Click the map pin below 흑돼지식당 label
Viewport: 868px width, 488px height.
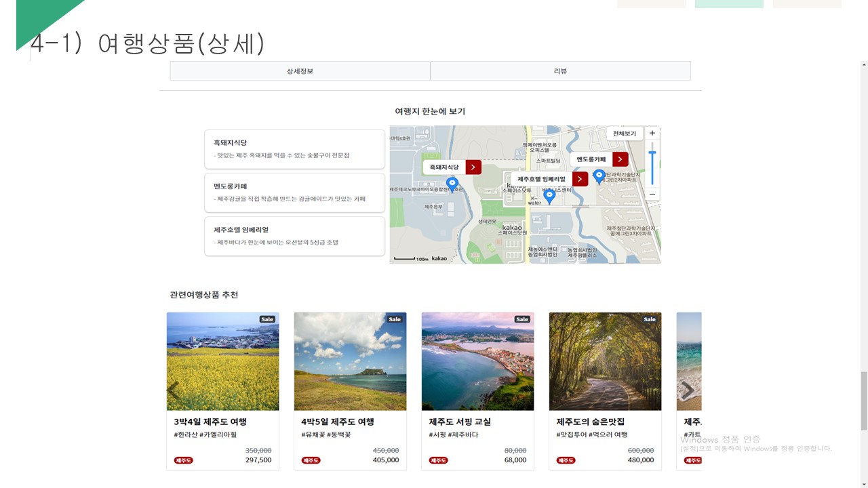pos(452,184)
